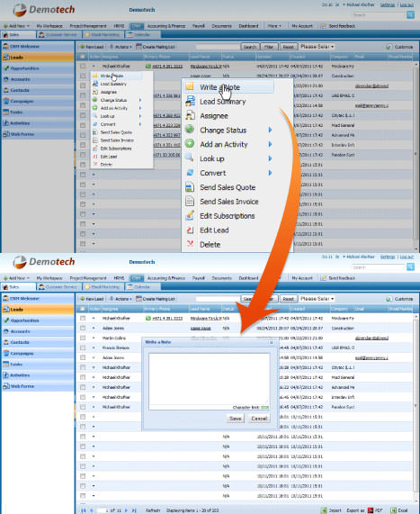Expand the Change Status submenu arrow in enlarged menu

pos(271,131)
